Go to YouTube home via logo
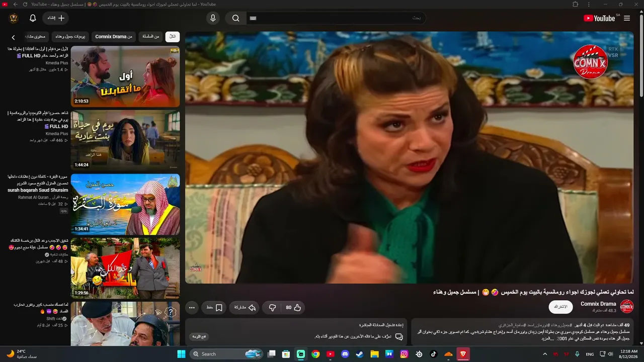Image resolution: width=644 pixels, height=362 pixels. pos(599,18)
